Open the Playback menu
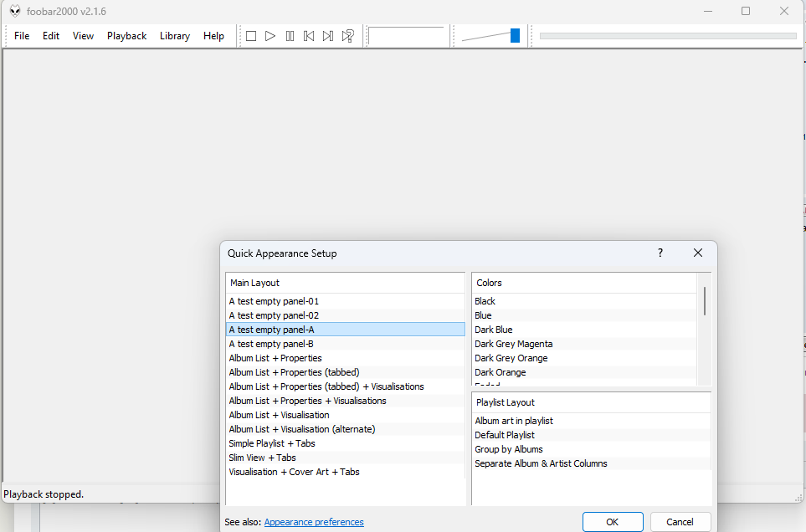The height and width of the screenshot is (532, 806). [x=126, y=36]
